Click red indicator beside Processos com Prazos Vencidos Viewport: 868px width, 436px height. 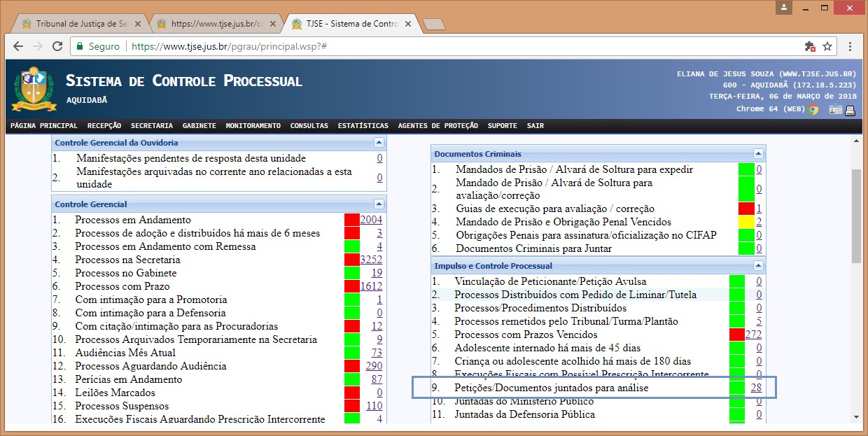pyautogui.click(x=736, y=335)
